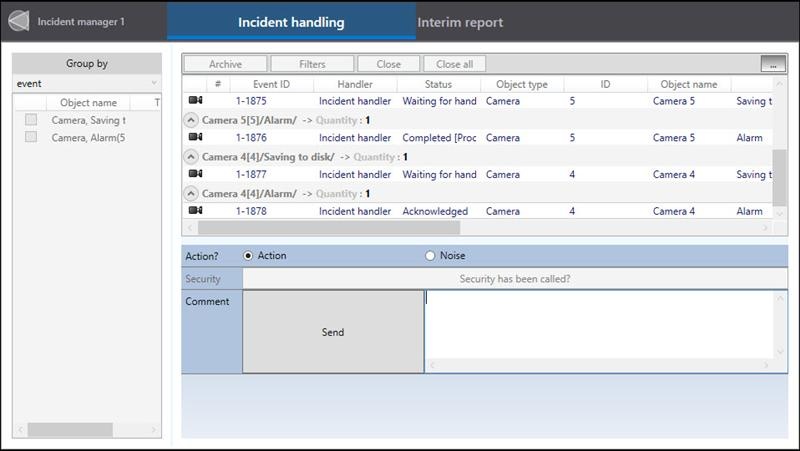Click Object name header in events table
This screenshot has height=451, width=800.
tap(689, 84)
